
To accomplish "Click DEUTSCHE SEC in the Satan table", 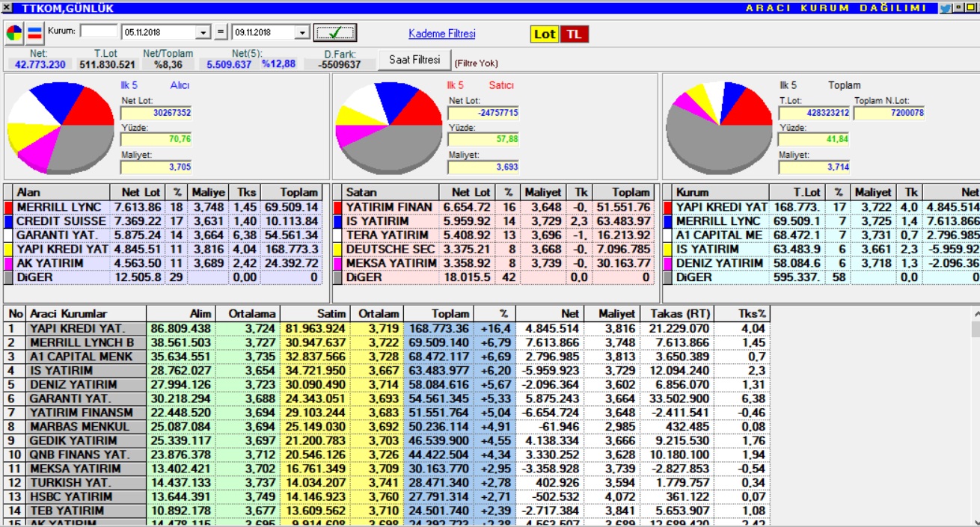I will click(389, 249).
